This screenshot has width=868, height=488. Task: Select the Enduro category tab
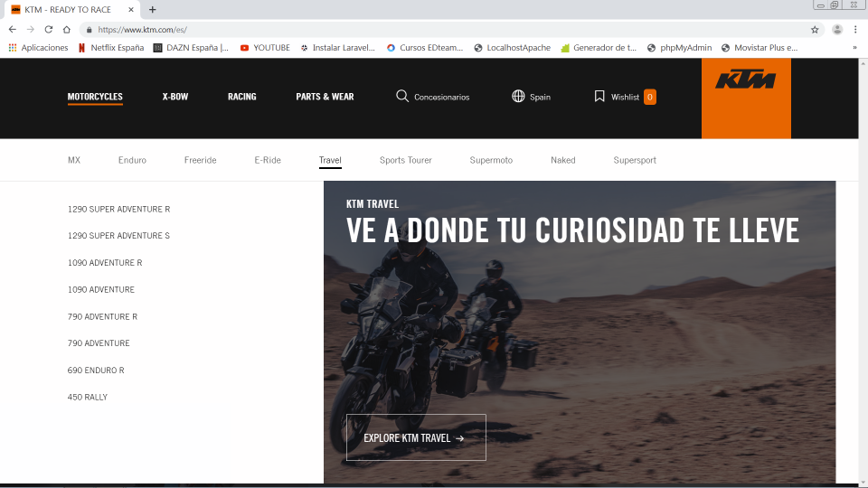pyautogui.click(x=132, y=160)
